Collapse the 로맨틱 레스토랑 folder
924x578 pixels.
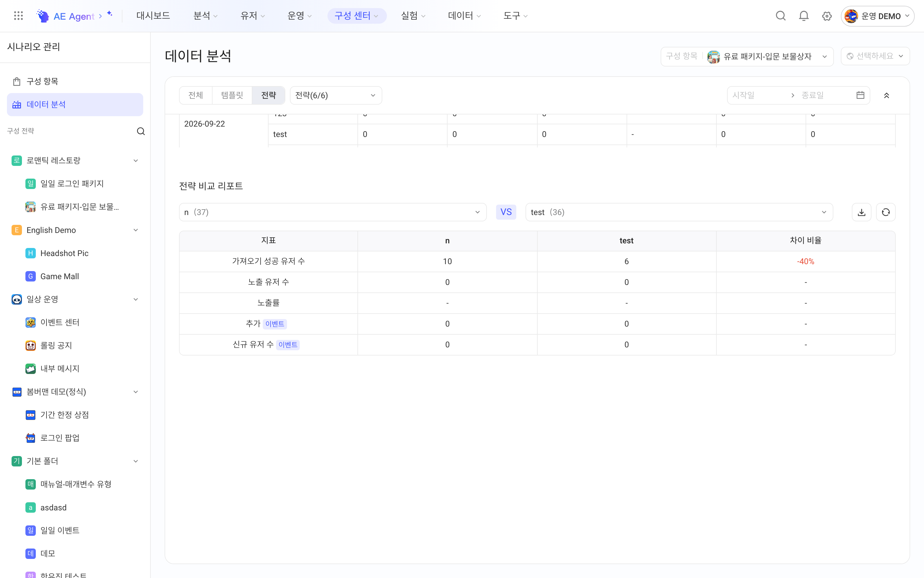point(135,161)
